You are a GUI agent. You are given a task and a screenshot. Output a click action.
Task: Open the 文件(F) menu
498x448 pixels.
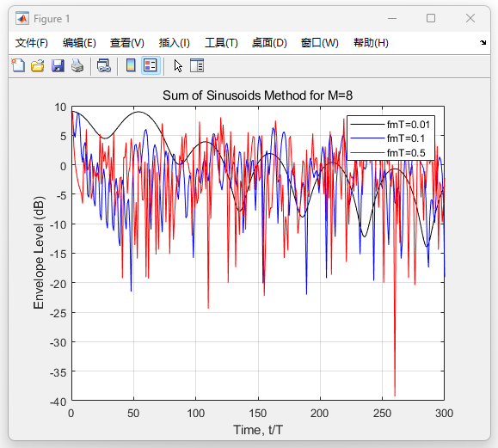(x=32, y=42)
